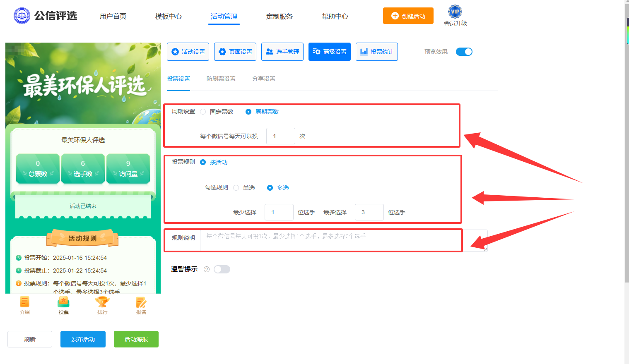This screenshot has height=364, width=629.
Task: Switch to the 分享设置 tab
Action: pyautogui.click(x=264, y=79)
